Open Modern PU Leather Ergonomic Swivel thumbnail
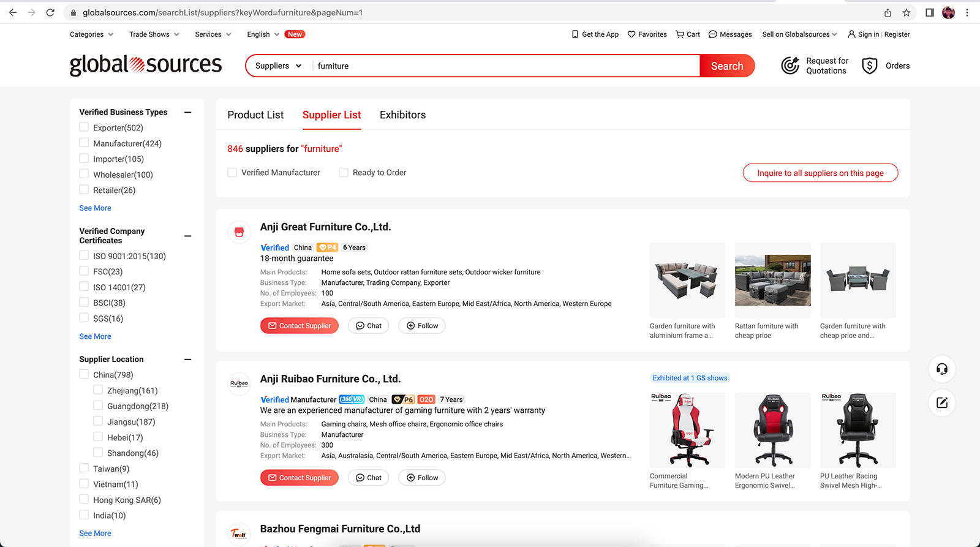The height and width of the screenshot is (547, 980). (x=772, y=431)
